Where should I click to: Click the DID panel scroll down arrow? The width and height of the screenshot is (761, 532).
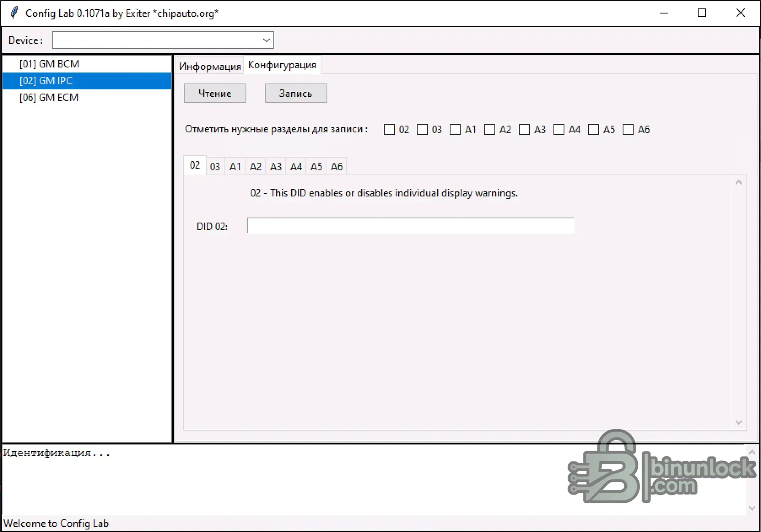(x=739, y=422)
